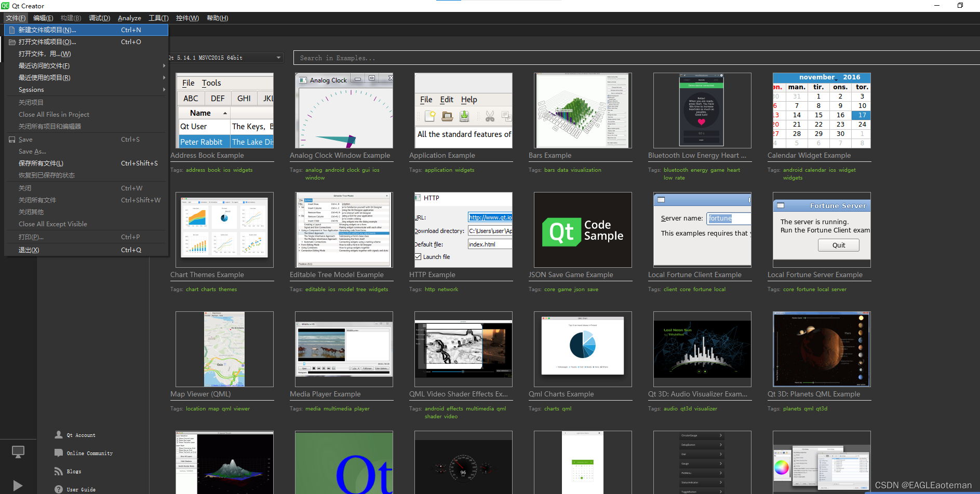Expand 最近访问的文件(F) submenu
This screenshot has width=980, height=494.
click(86, 66)
